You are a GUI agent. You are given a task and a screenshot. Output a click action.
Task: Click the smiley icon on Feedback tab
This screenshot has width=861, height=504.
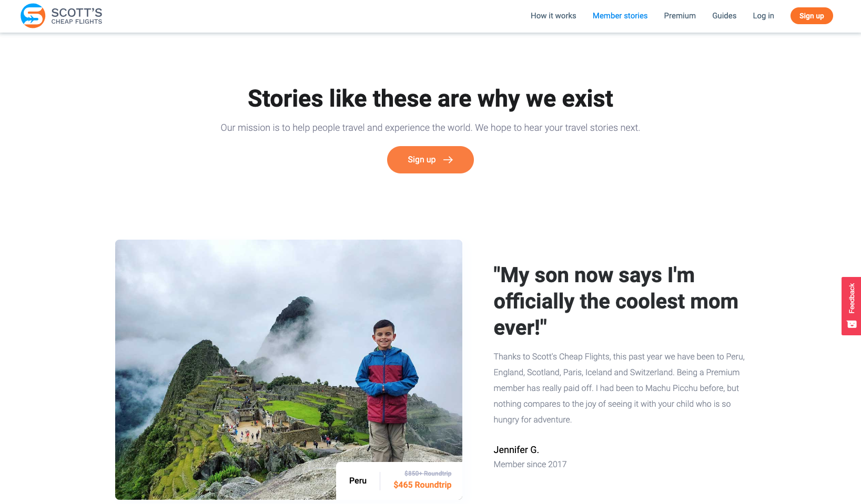(x=852, y=324)
